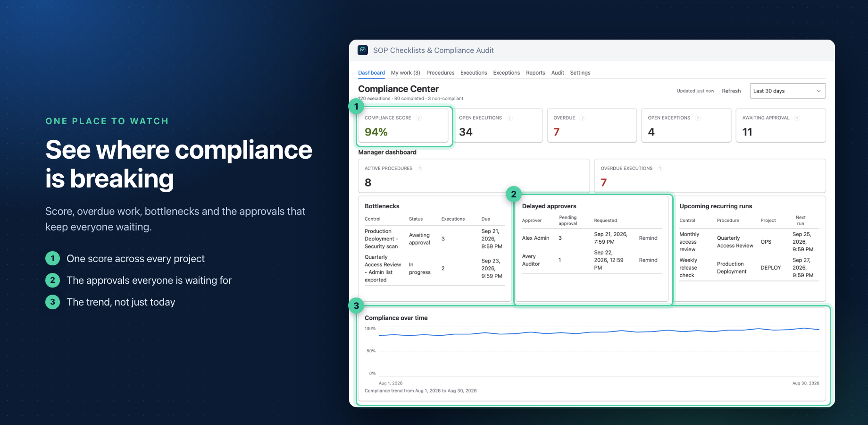
Task: Show help for the Awaiting Approval card
Action: [797, 118]
